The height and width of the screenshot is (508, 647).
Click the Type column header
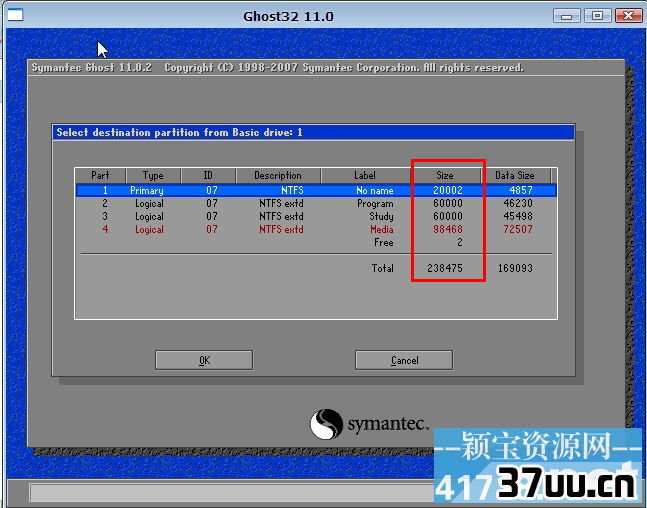click(x=153, y=175)
